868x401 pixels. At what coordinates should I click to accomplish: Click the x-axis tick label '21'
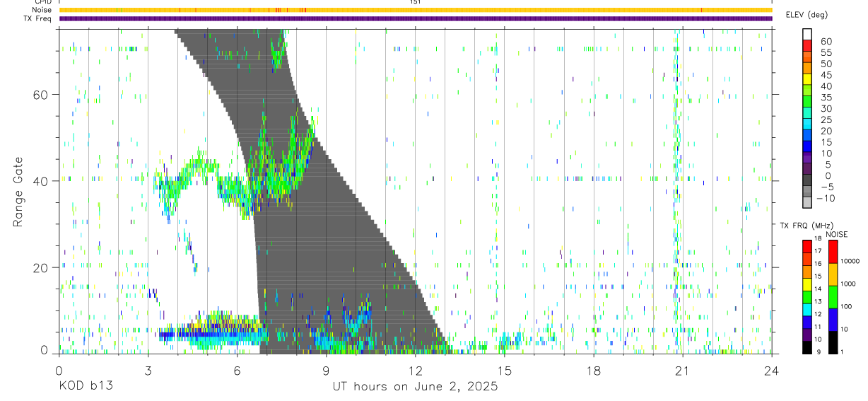tap(682, 369)
